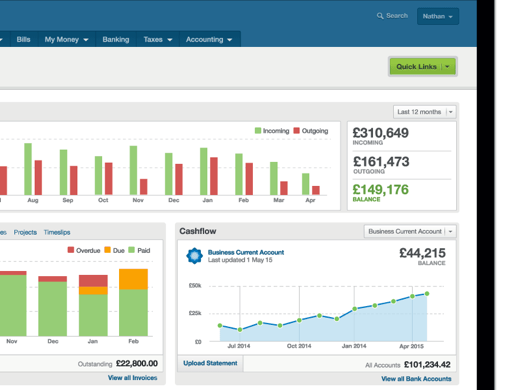Image resolution: width=520 pixels, height=390 pixels.
Task: Click the Incoming legend green swatch
Action: click(x=258, y=131)
